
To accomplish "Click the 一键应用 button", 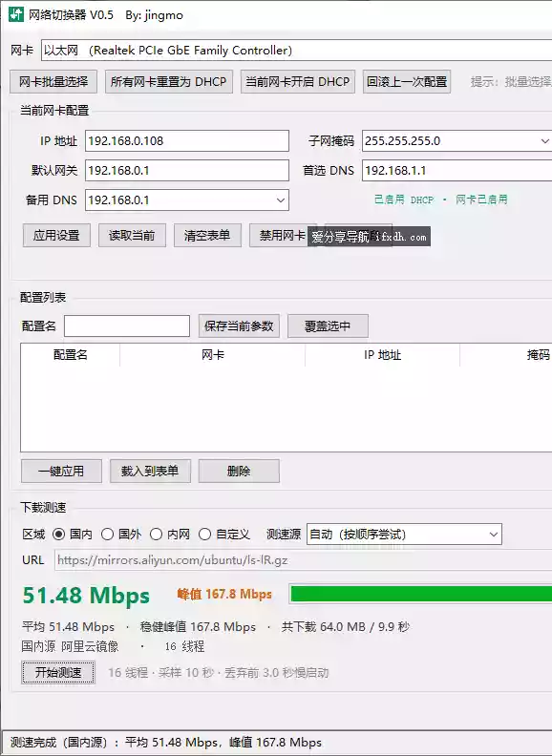I will (x=61, y=471).
